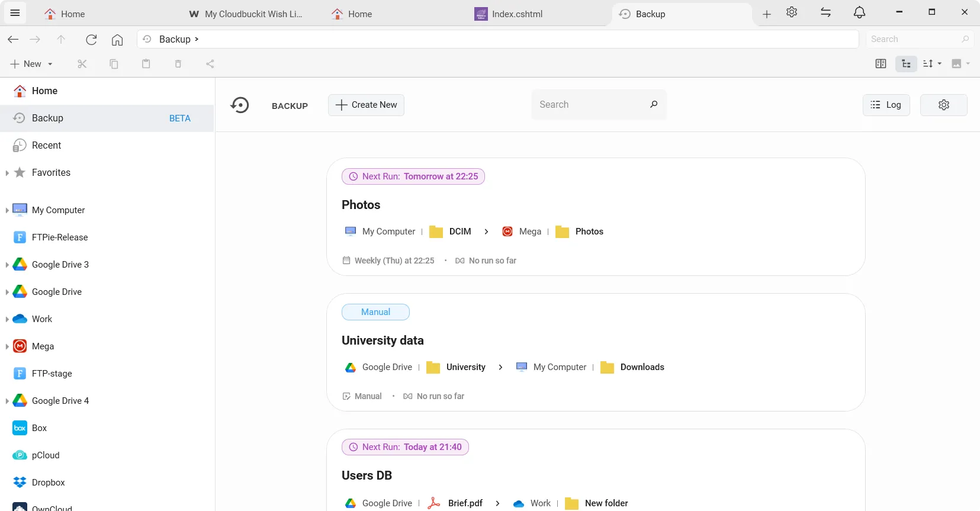Viewport: 980px width, 511px height.
Task: Open the Dropbox icon in sidebar
Action: 20,483
